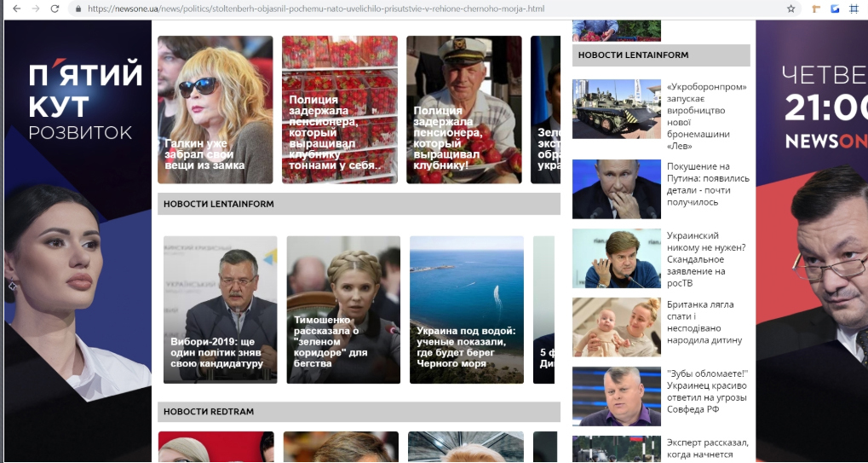The width and height of the screenshot is (868, 463).
Task: Open the link 'Эксперт рассказал, когда начнется'
Action: click(x=708, y=449)
